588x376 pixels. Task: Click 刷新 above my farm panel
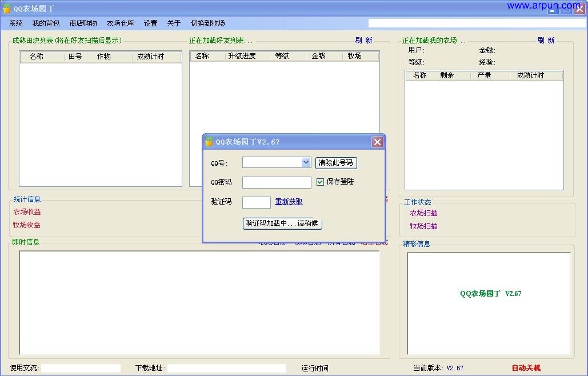546,41
